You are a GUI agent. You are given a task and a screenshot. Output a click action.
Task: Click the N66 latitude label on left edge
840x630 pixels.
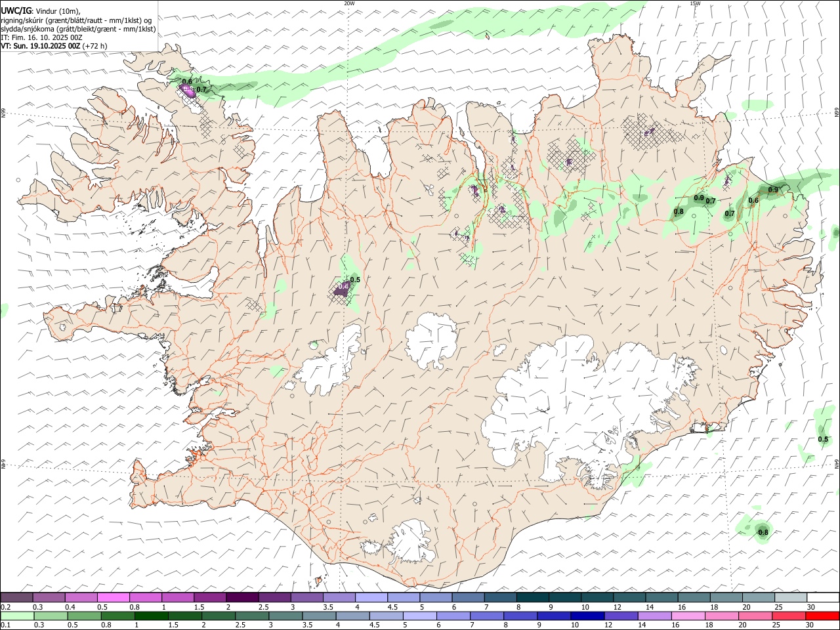point(3,114)
